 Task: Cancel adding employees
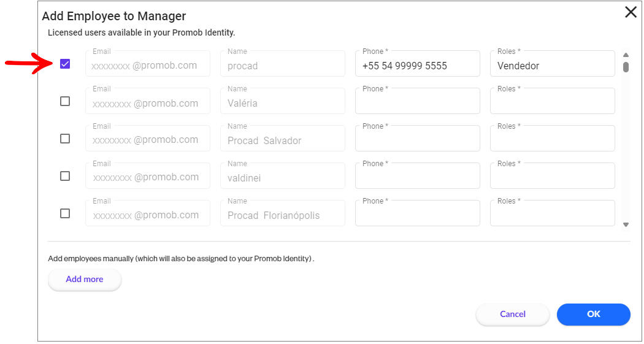[x=513, y=315]
